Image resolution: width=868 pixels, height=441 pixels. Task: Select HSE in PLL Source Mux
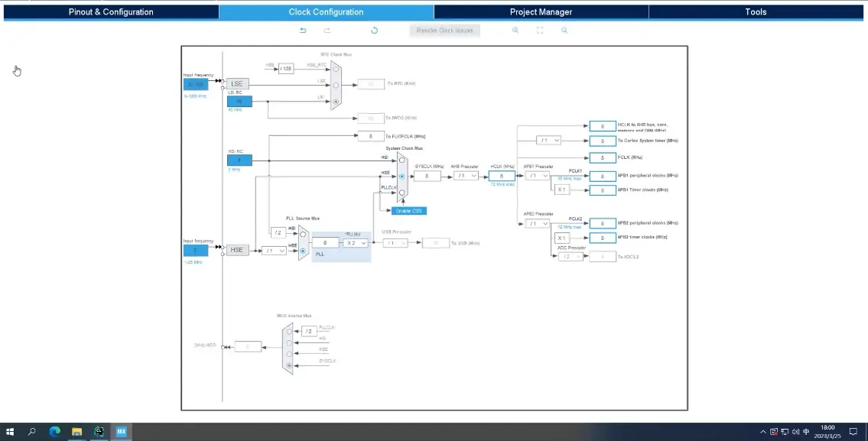click(303, 251)
